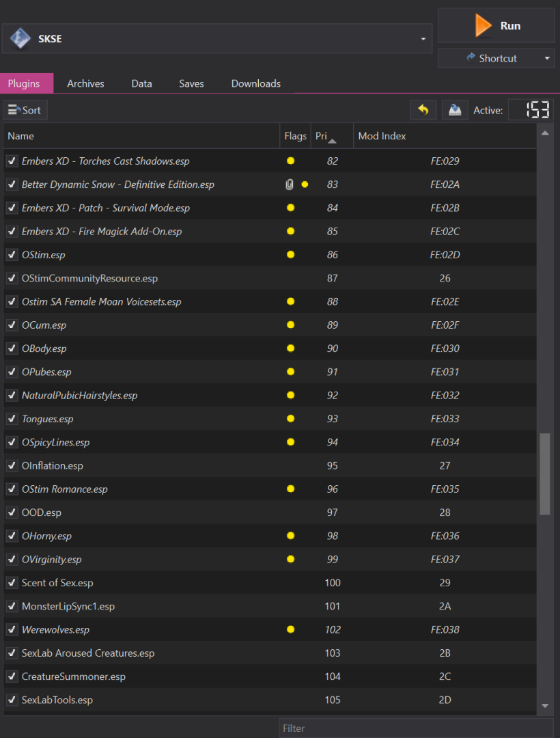Toggle OOD.esp checkbox
Screen dimensions: 560x738
click(x=12, y=512)
